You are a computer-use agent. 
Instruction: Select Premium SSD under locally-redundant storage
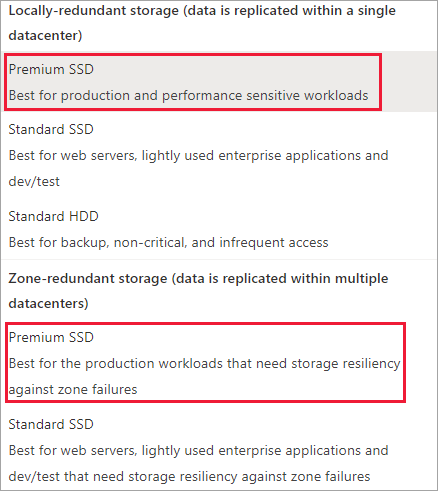point(219,82)
